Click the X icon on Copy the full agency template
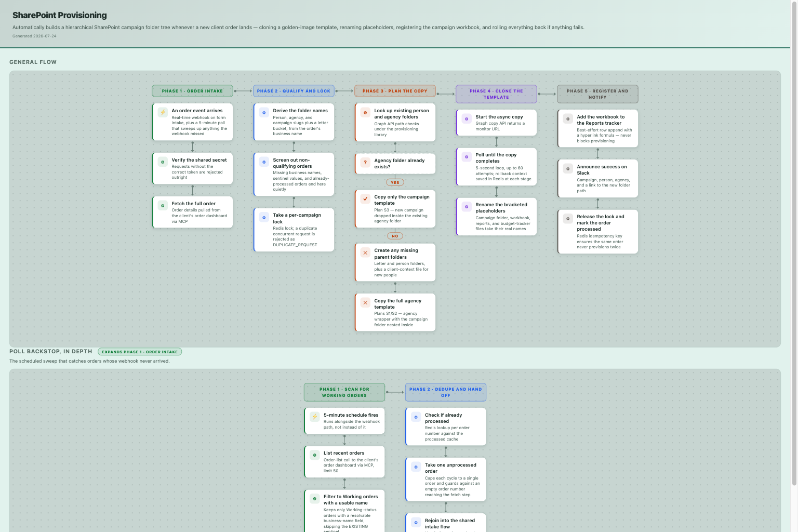Image resolution: width=798 pixels, height=532 pixels. coord(365,302)
